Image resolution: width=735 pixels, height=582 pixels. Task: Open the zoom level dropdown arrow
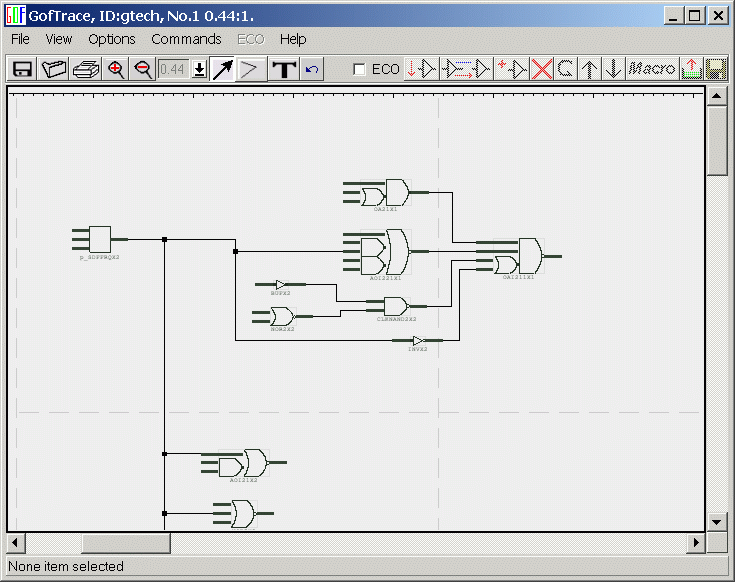pyautogui.click(x=199, y=69)
